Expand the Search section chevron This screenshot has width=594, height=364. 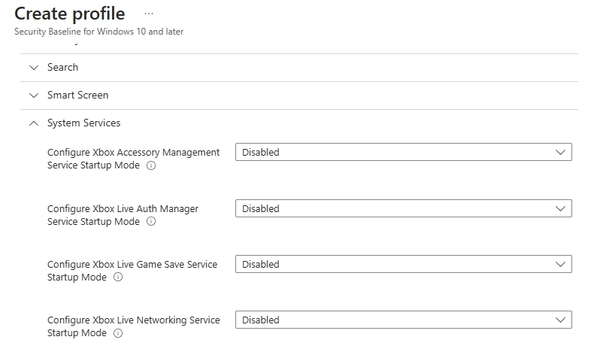tap(33, 68)
